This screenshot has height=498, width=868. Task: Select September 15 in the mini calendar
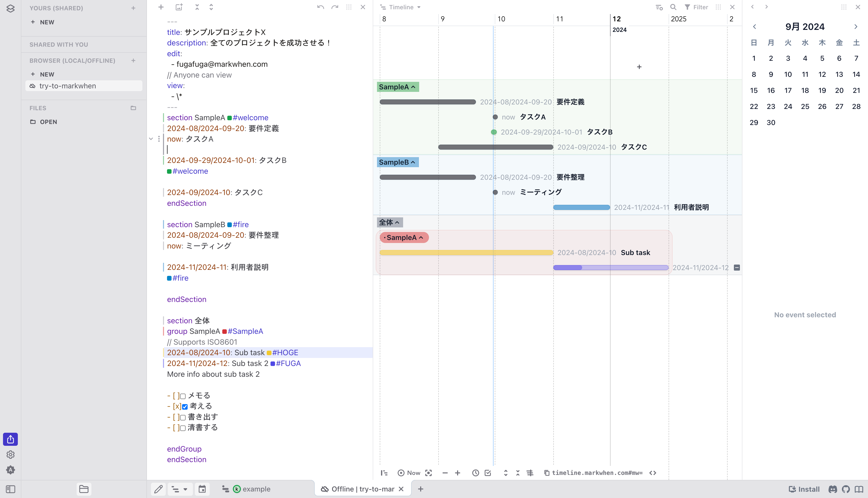pos(754,90)
